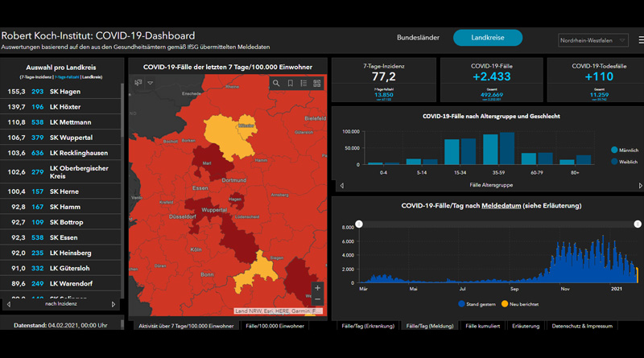Click the district list scrollbar
This screenshot has height=358, width=644.
click(x=122, y=110)
